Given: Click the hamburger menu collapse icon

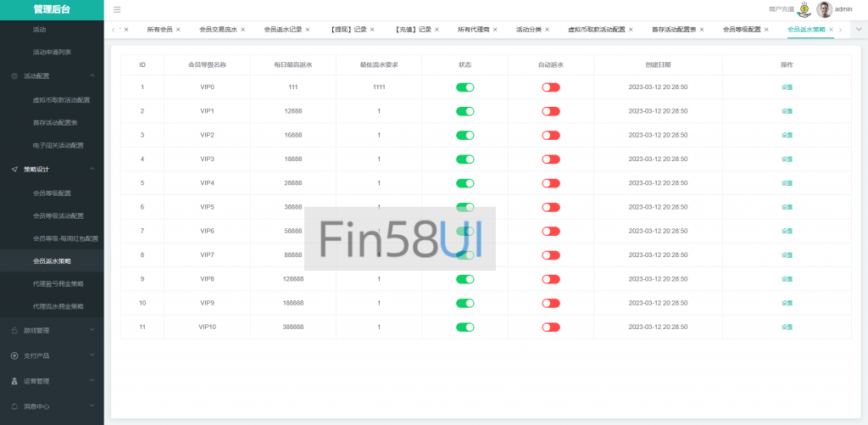Looking at the screenshot, I should [117, 9].
